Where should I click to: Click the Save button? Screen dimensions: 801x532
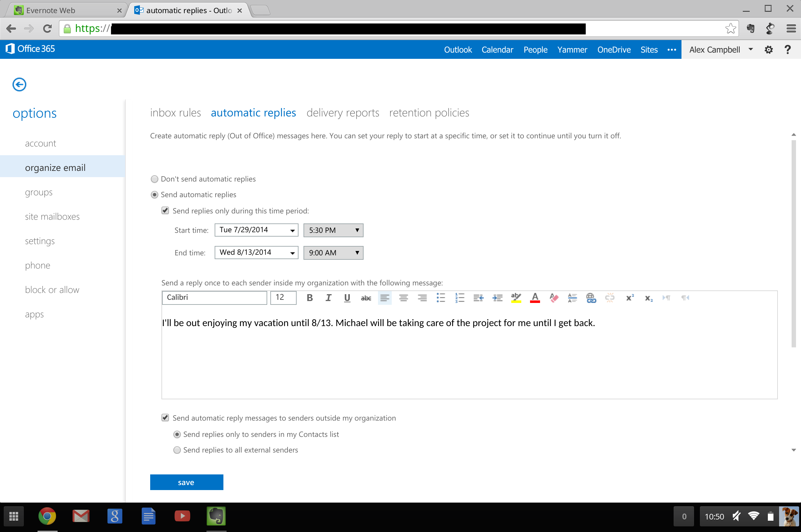(186, 482)
